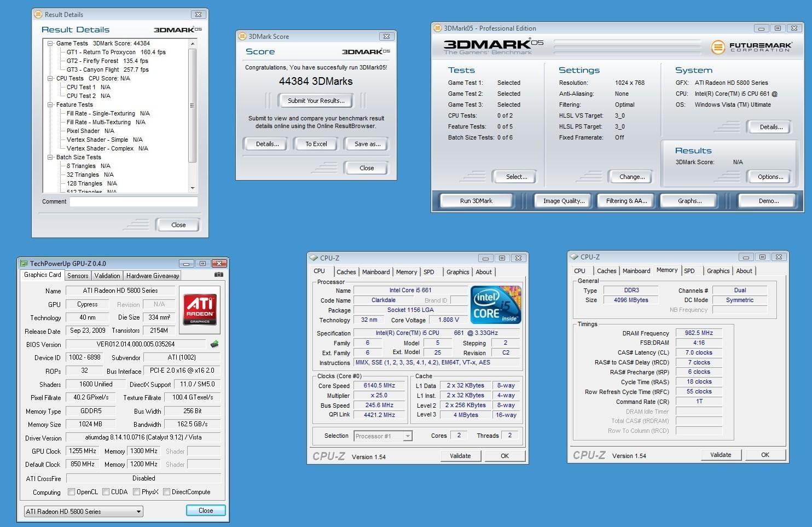Collapse the Game Tests tree node

coord(50,43)
